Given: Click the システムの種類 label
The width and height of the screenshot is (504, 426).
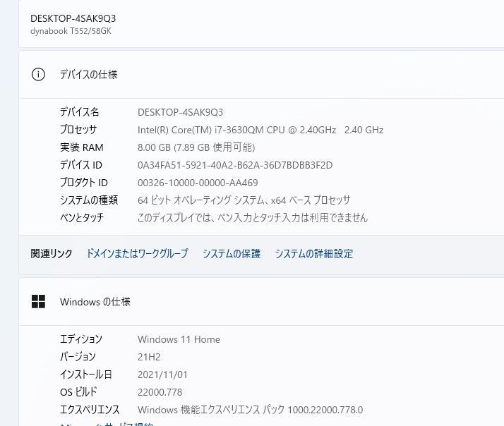Looking at the screenshot, I should (89, 200).
